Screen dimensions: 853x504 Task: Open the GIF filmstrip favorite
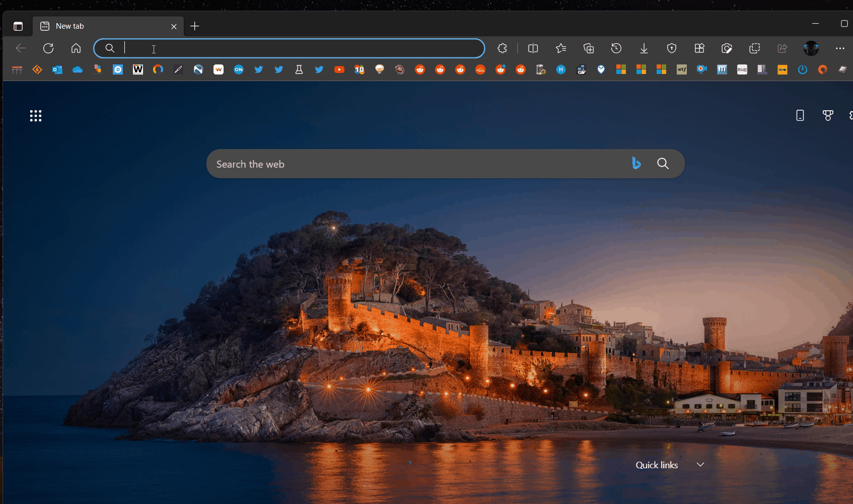pos(581,69)
